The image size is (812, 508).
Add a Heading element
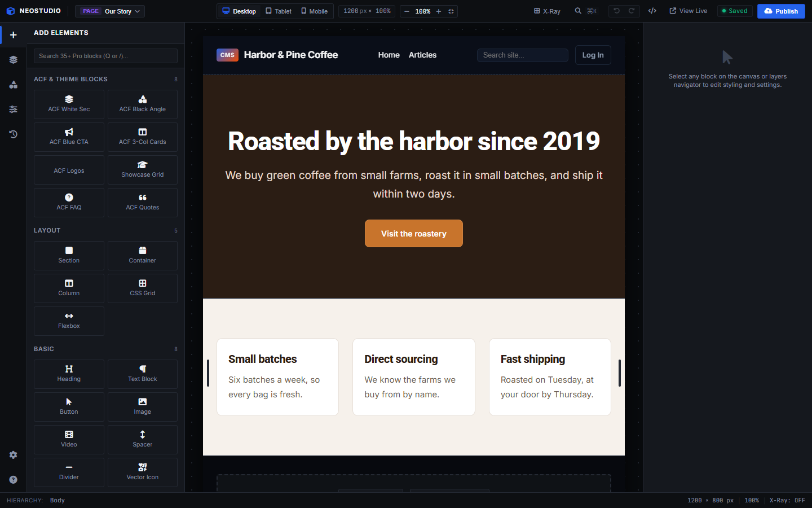[69, 374]
